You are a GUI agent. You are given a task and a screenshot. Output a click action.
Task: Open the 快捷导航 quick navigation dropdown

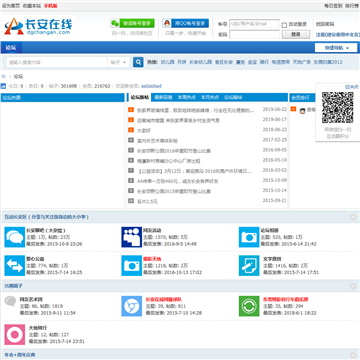(336, 48)
